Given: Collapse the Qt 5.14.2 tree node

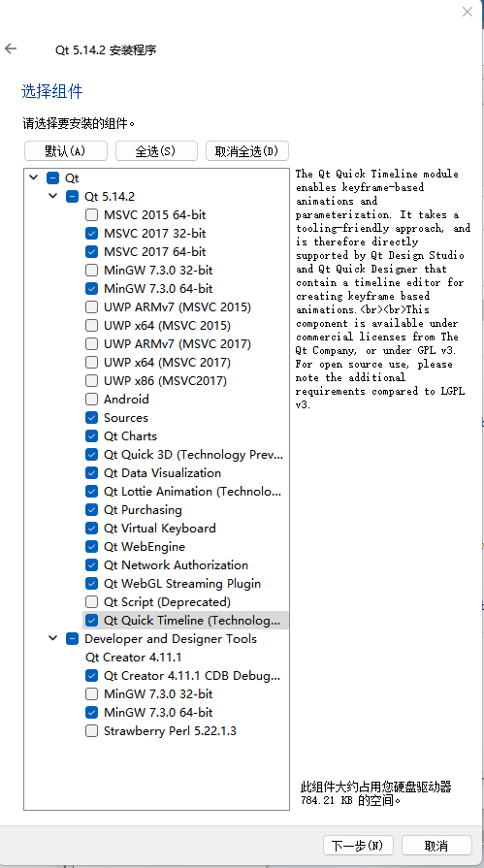Looking at the screenshot, I should 53,196.
